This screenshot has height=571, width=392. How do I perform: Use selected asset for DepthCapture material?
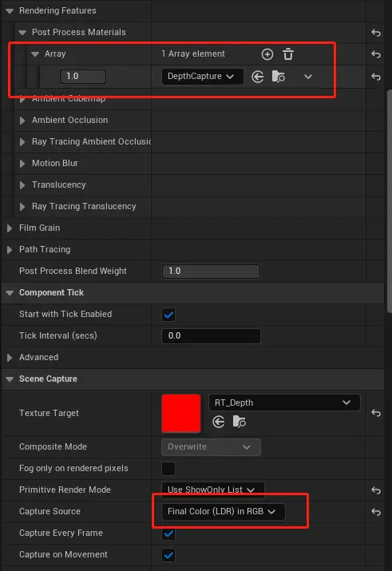pos(258,77)
